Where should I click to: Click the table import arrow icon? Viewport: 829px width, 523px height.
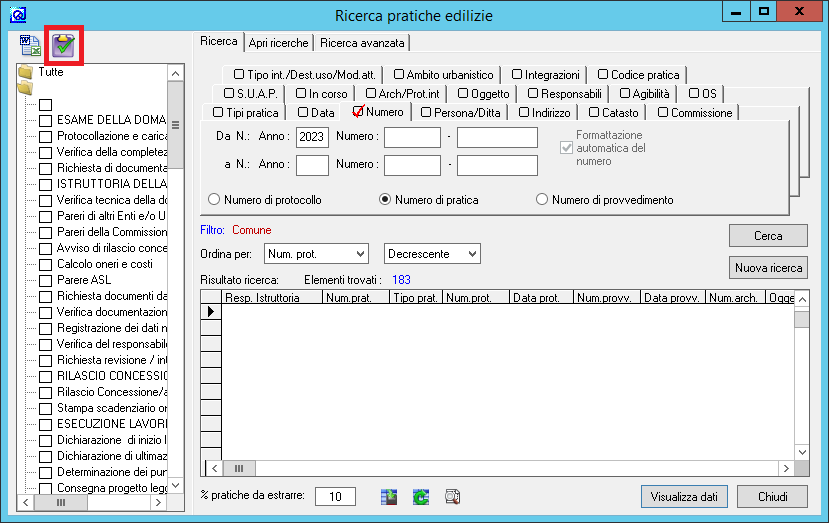click(389, 496)
